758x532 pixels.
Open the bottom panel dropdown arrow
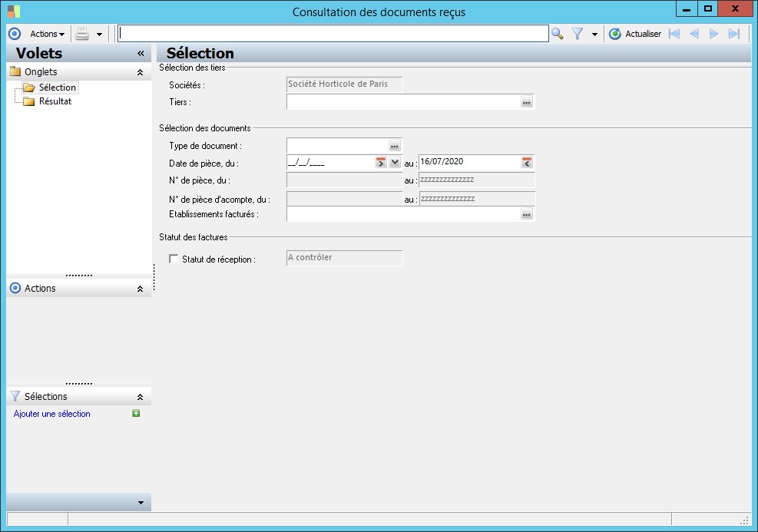coord(141,503)
